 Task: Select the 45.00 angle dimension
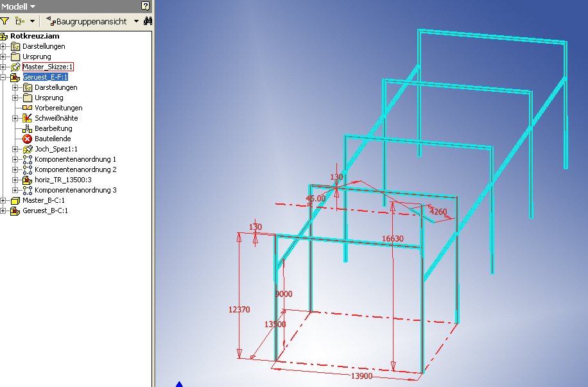pyautogui.click(x=316, y=198)
